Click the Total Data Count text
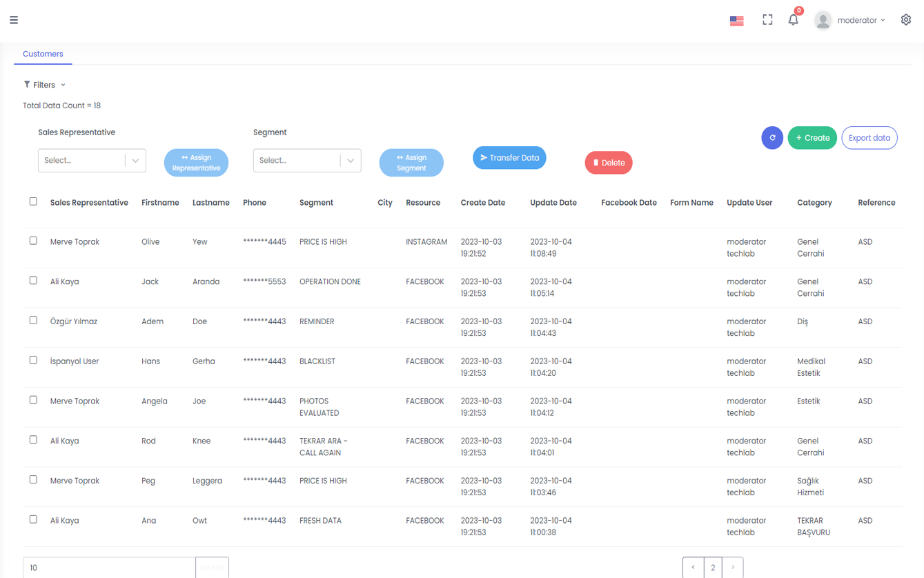924x578 pixels. pos(62,106)
